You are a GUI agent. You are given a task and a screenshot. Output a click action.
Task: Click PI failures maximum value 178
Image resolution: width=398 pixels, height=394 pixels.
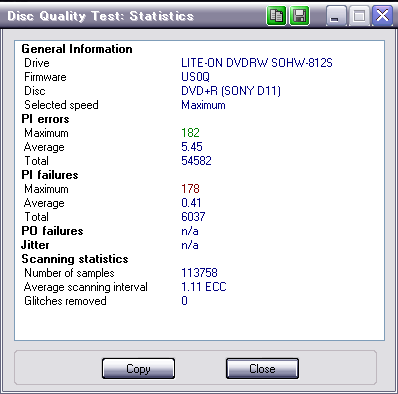click(190, 189)
